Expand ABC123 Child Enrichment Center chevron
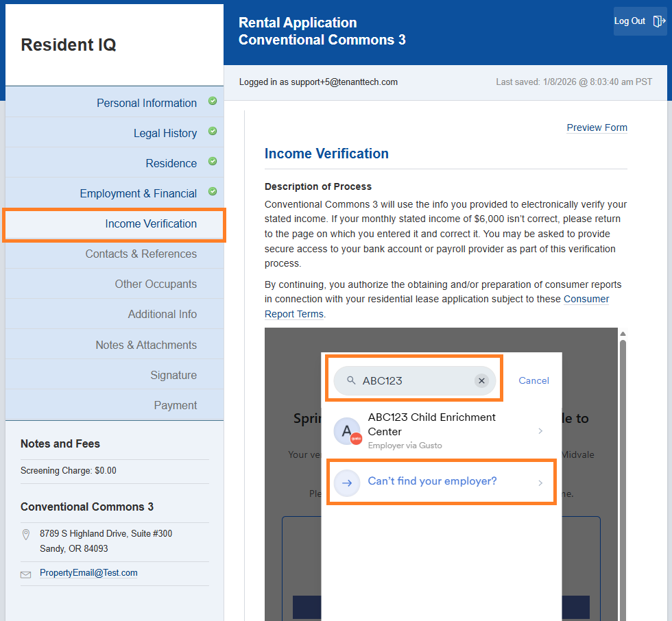The image size is (672, 621). click(x=540, y=431)
